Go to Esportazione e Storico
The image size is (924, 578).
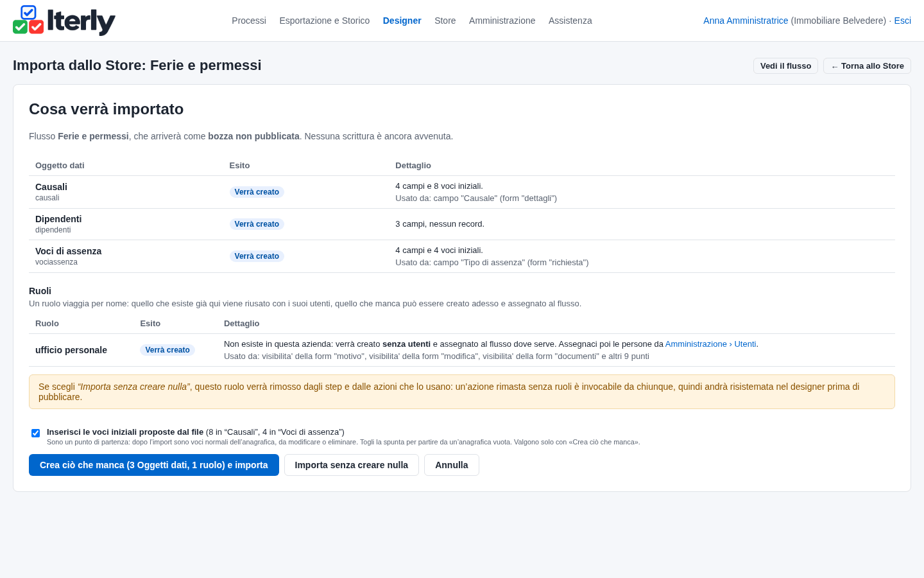pyautogui.click(x=325, y=21)
